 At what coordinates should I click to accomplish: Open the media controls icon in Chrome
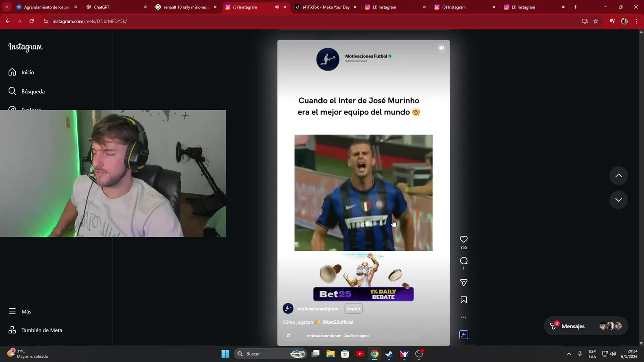612,21
